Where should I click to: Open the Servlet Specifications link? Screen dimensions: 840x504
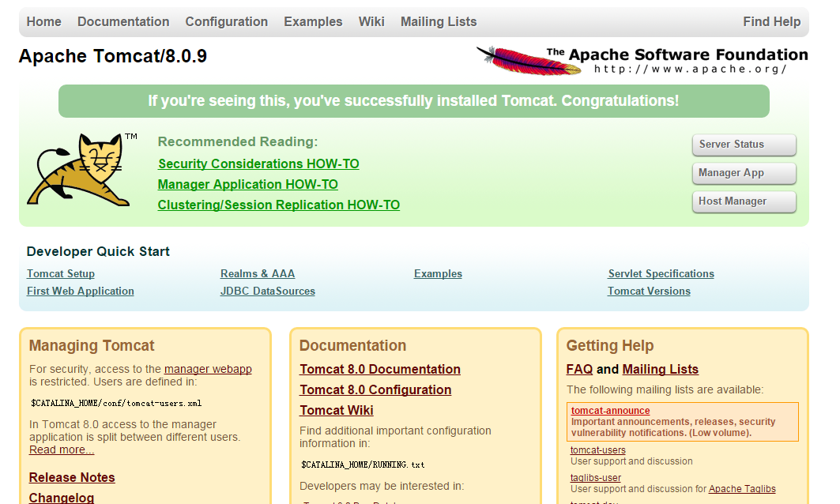(661, 273)
